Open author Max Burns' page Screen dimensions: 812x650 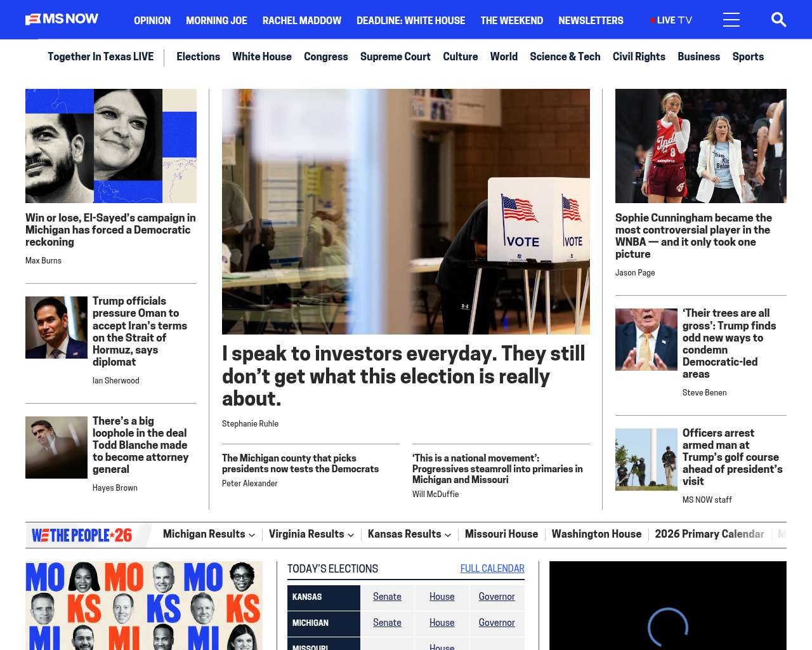pos(43,261)
